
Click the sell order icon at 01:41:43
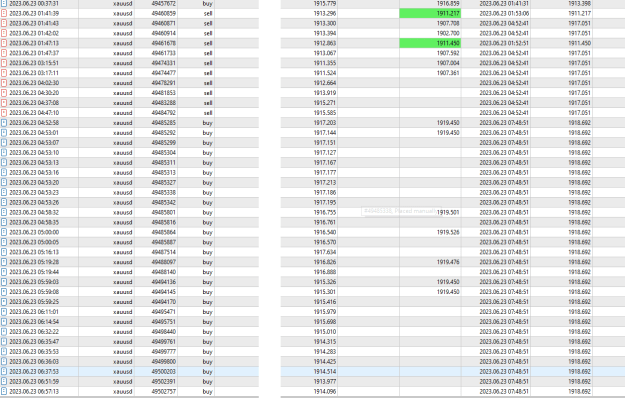click(x=4, y=23)
